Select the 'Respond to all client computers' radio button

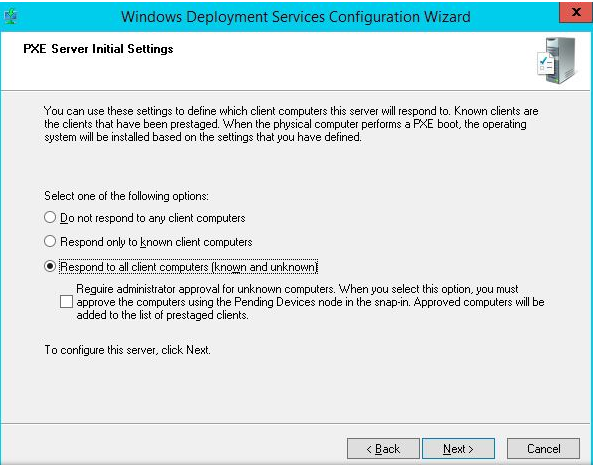point(50,266)
